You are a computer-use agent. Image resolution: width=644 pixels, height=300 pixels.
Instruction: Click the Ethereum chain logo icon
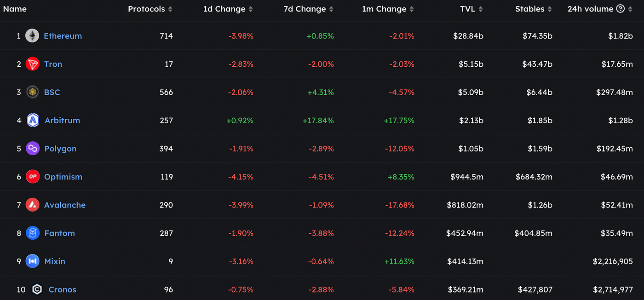coord(32,36)
